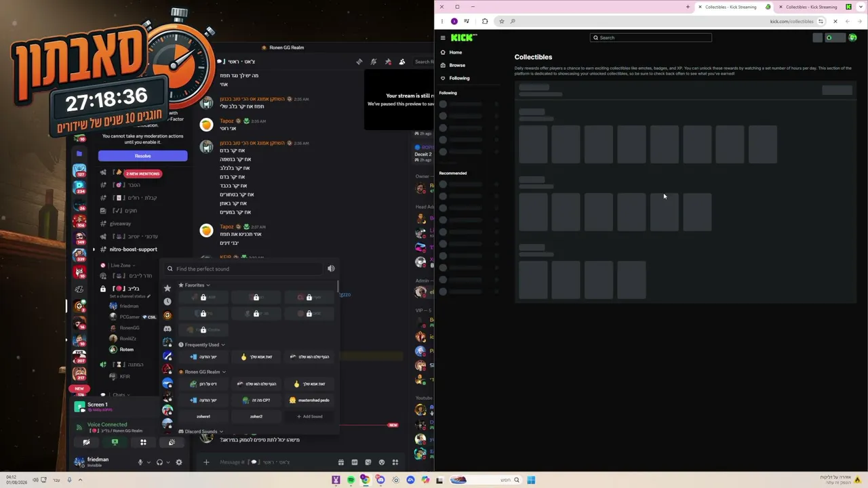This screenshot has height=488, width=868.
Task: Open a new browser tab
Action: [x=688, y=7]
